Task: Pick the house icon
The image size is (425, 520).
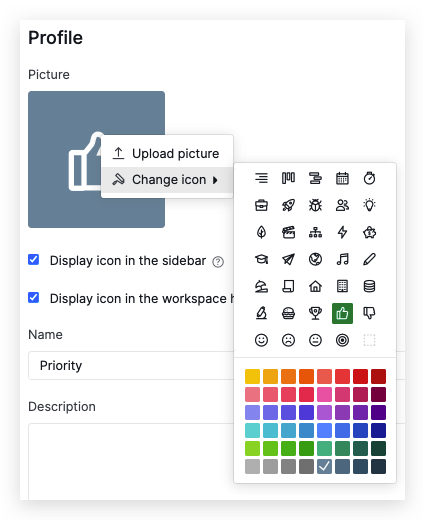Action: point(315,286)
